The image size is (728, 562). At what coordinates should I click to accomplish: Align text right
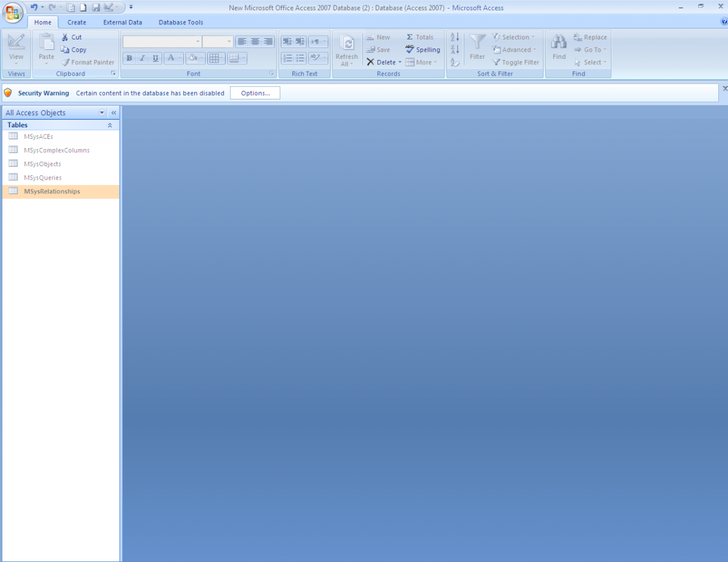[268, 42]
